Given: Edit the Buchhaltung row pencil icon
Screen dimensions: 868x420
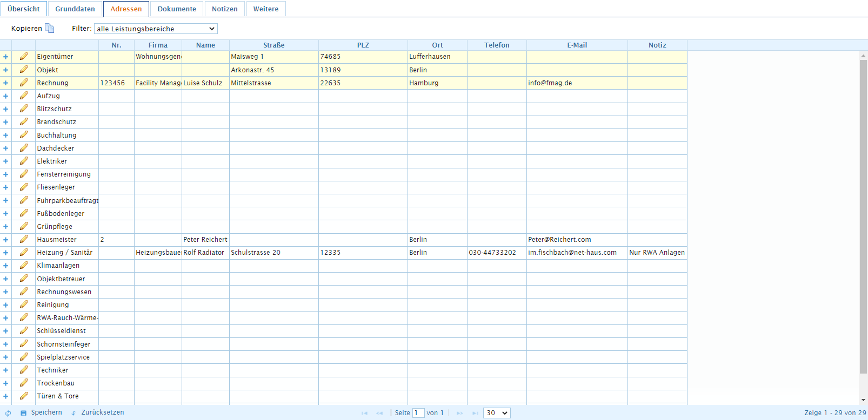Looking at the screenshot, I should click(24, 135).
